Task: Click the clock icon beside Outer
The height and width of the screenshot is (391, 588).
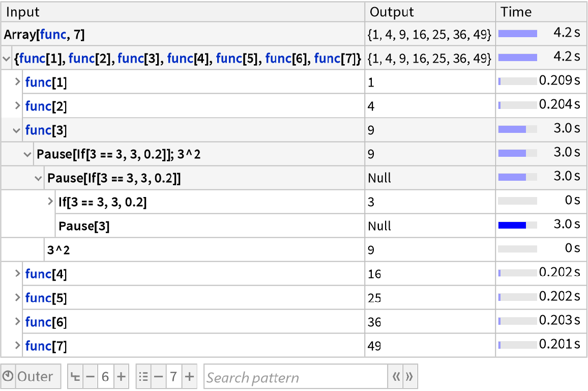Action: 7,376
